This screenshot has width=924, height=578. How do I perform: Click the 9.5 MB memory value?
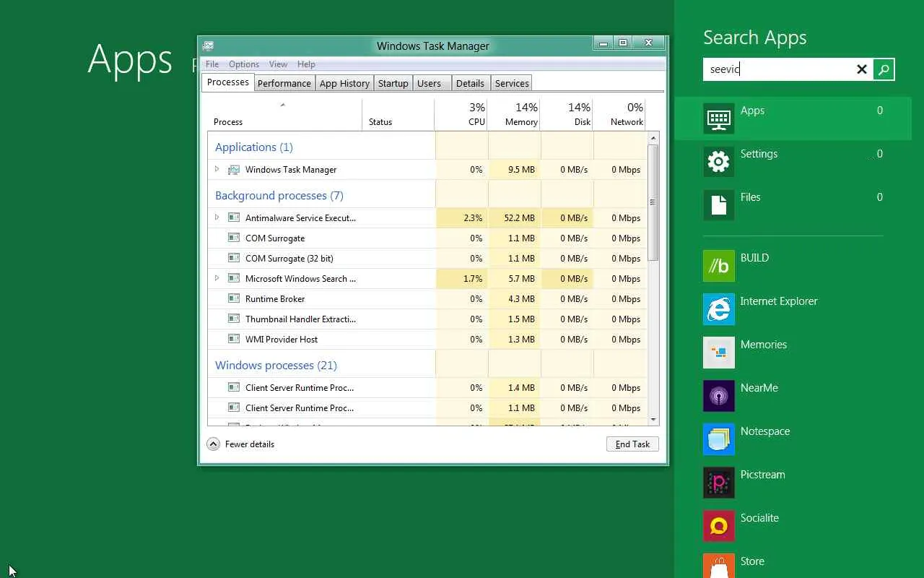[x=521, y=170]
